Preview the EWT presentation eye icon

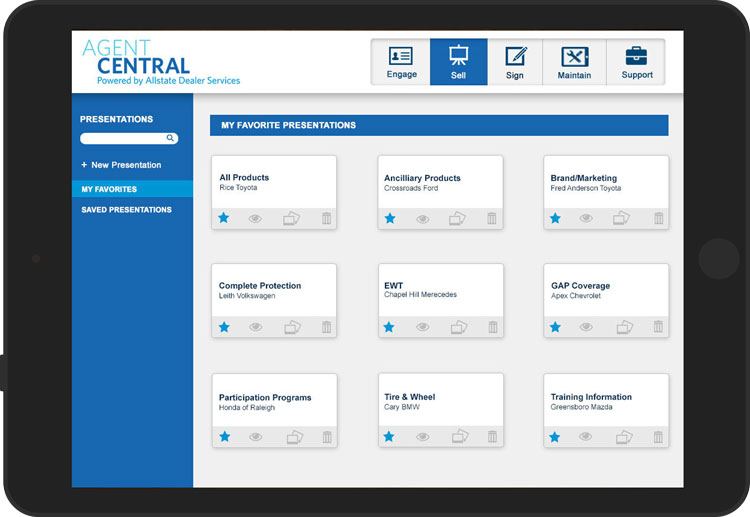click(x=422, y=327)
